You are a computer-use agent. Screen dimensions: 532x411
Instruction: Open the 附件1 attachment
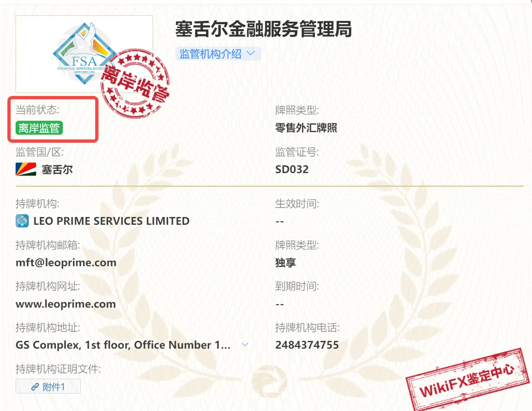(x=48, y=386)
